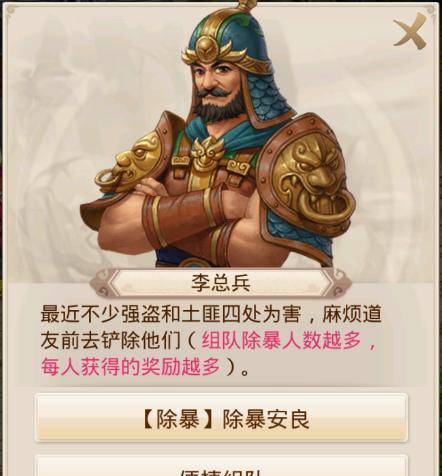
Task: Click the gold ornament on helmet front
Action: pyautogui.click(x=207, y=49)
